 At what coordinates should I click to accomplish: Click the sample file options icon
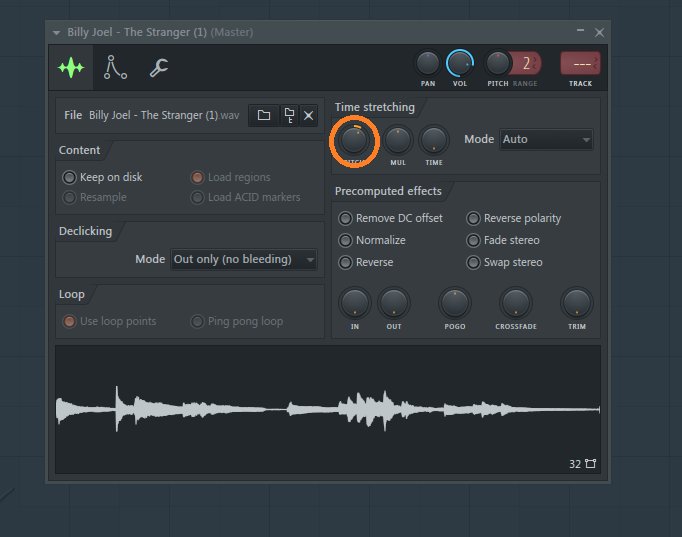click(289, 115)
